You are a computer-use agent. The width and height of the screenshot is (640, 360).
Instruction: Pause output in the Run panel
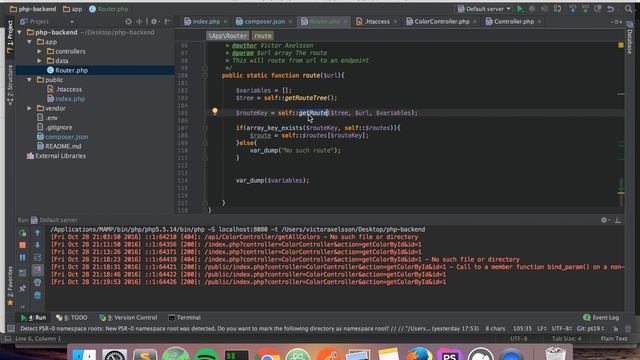(22, 258)
